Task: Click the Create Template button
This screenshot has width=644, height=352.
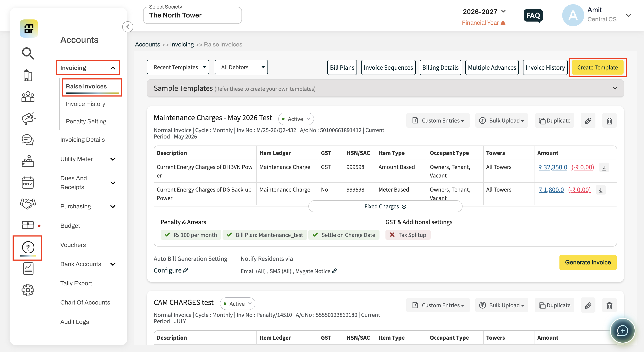Action: [598, 68]
